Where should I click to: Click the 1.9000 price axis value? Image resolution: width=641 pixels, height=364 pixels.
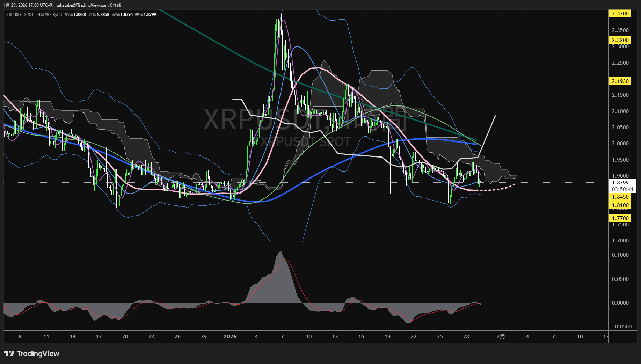620,176
